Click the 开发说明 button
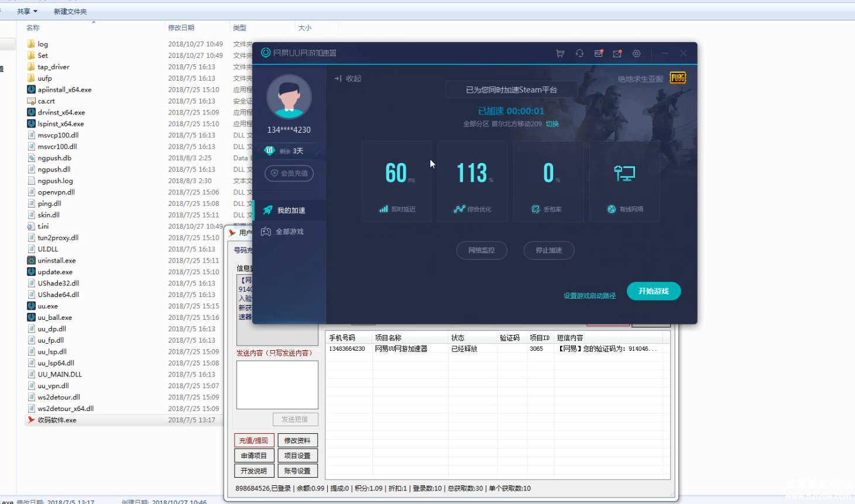855x504 pixels. click(253, 471)
